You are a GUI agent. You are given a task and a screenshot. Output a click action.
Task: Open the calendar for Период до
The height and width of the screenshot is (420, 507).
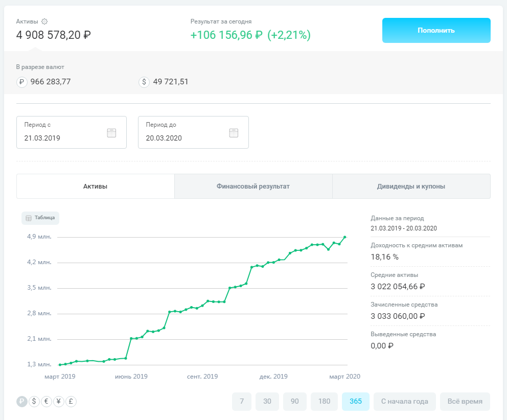[234, 133]
